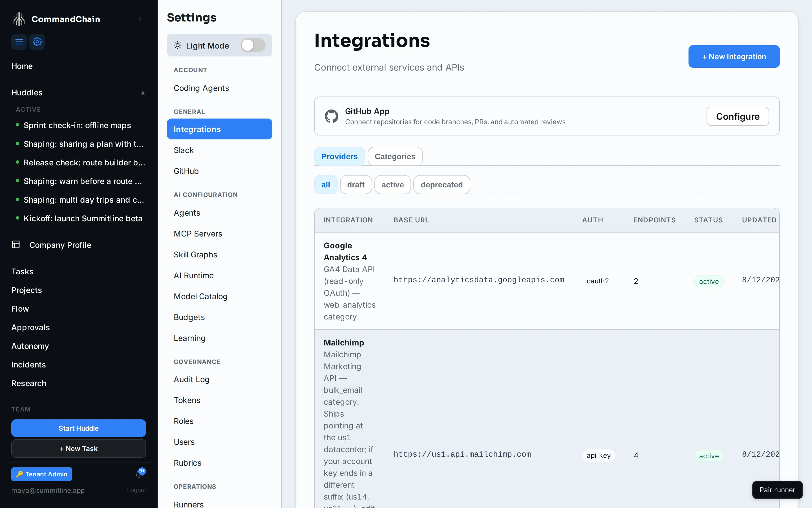Click the api_key auth badge
Screen dimensions: 812x508
click(598, 455)
